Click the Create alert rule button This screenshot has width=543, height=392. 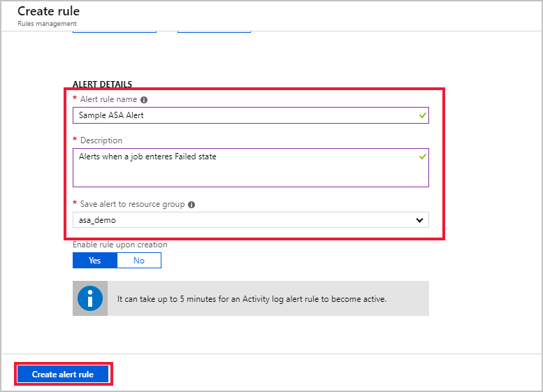[63, 374]
